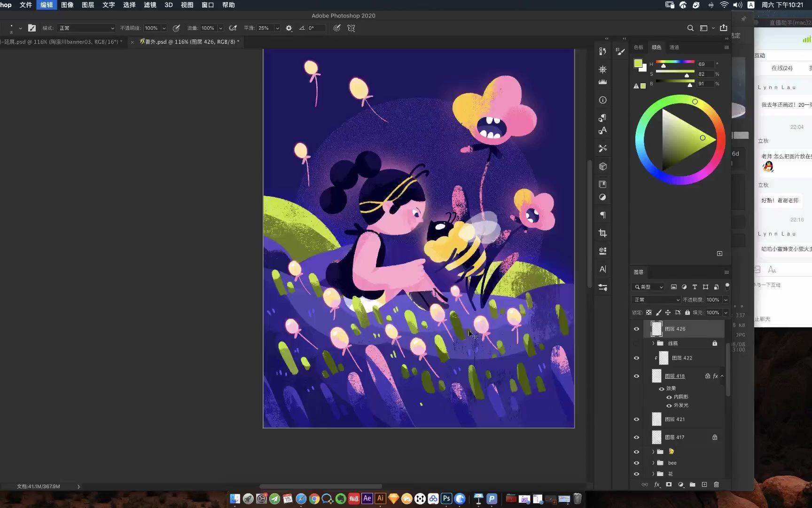Image resolution: width=812 pixels, height=508 pixels.
Task: Hide layer 图层 421
Action: 637,419
